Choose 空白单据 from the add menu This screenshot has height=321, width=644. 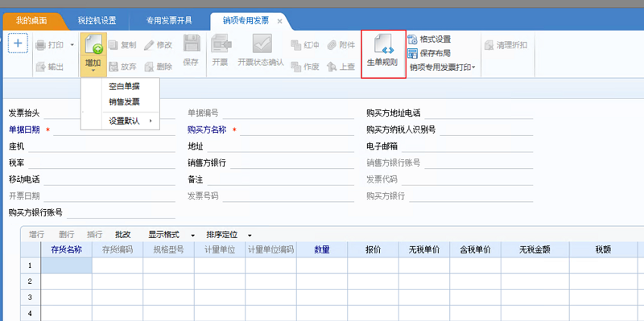click(x=124, y=86)
